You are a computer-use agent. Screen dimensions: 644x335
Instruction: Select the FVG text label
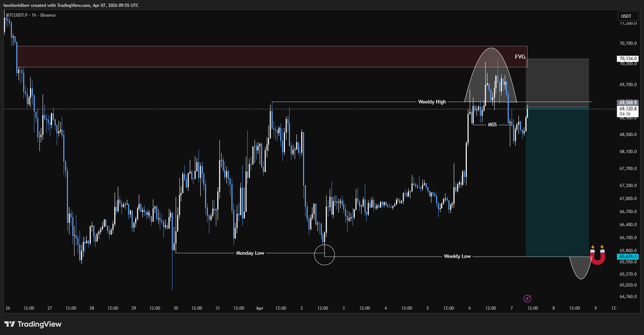(x=520, y=56)
